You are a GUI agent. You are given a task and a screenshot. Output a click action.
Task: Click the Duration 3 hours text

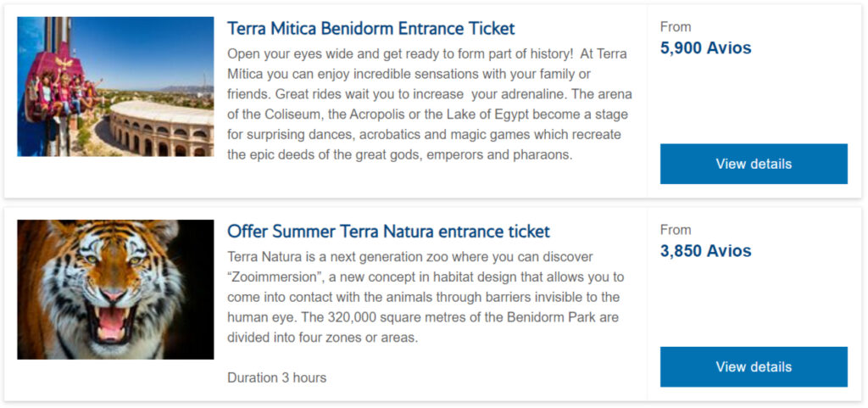click(x=276, y=377)
